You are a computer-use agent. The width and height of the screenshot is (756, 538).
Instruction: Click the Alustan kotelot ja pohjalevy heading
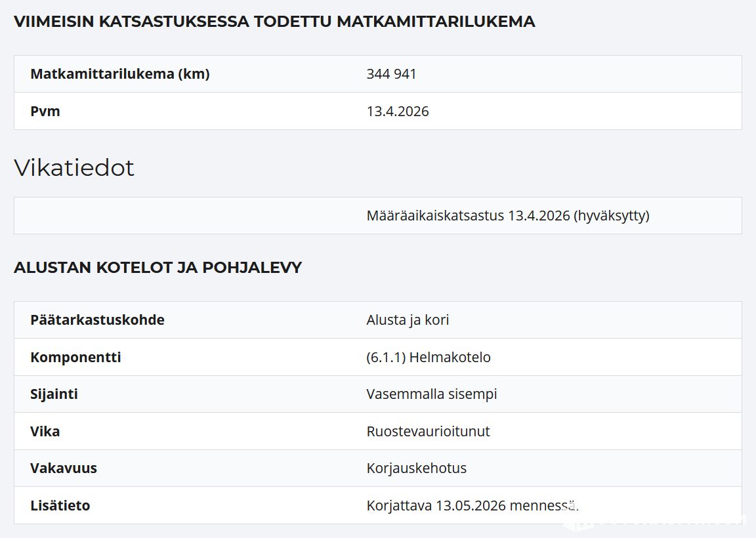[157, 268]
